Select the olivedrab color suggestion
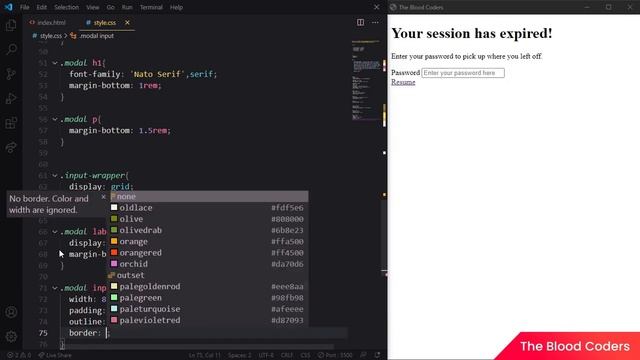Image resolution: width=640 pixels, height=360 pixels. point(209,230)
